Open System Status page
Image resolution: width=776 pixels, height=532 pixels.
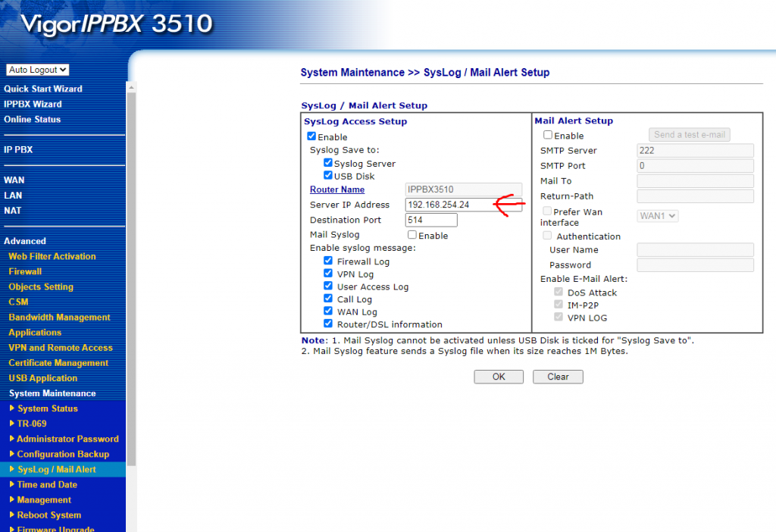(x=48, y=408)
